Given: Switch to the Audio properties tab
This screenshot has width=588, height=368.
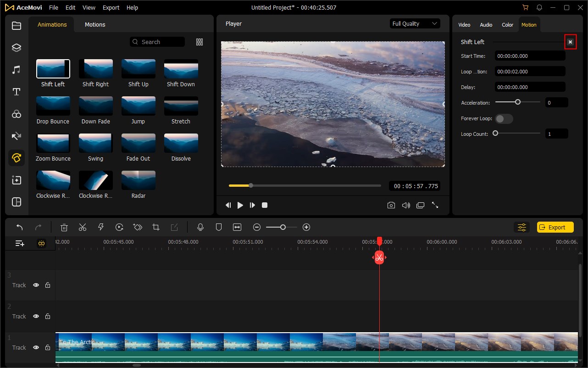Looking at the screenshot, I should 486,25.
